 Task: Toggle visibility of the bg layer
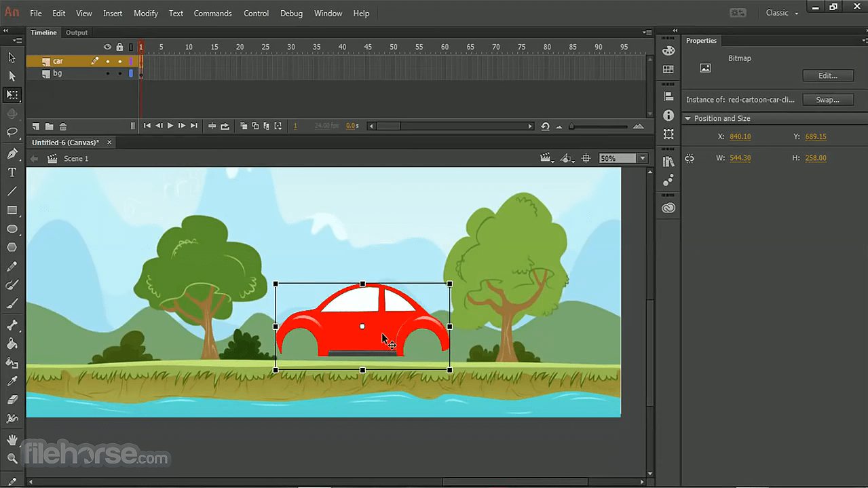[107, 73]
